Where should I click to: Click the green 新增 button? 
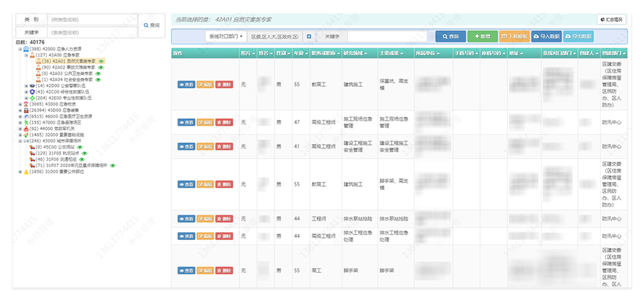481,37
